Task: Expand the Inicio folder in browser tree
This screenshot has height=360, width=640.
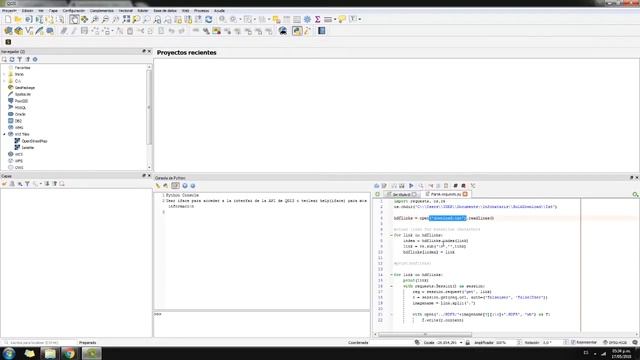Action: tap(4, 74)
